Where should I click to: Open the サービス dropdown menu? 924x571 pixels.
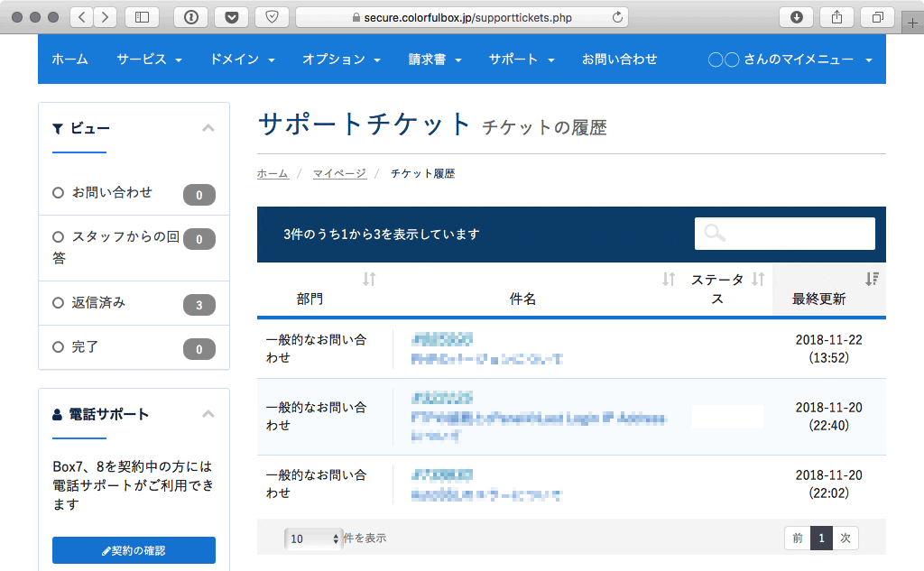[x=149, y=59]
